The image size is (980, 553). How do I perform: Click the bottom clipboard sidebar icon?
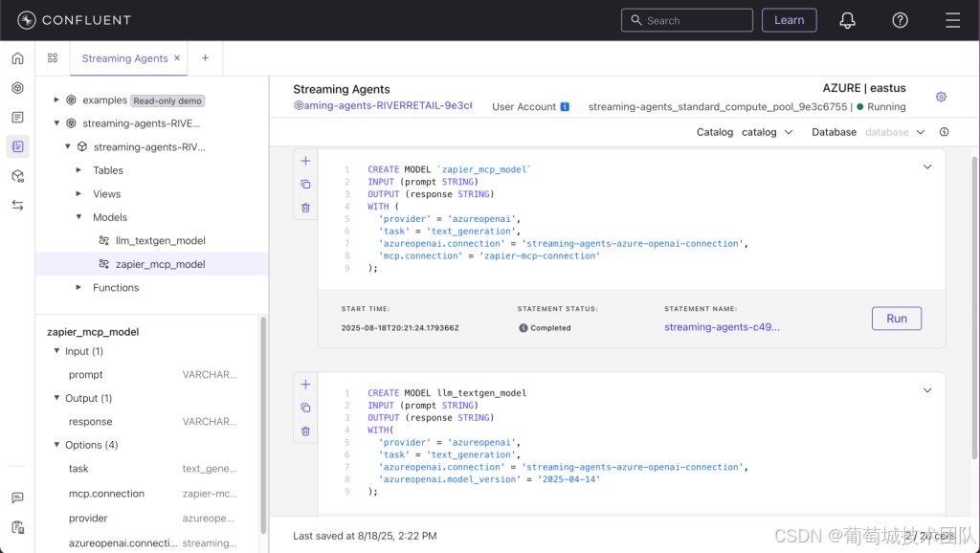[17, 527]
